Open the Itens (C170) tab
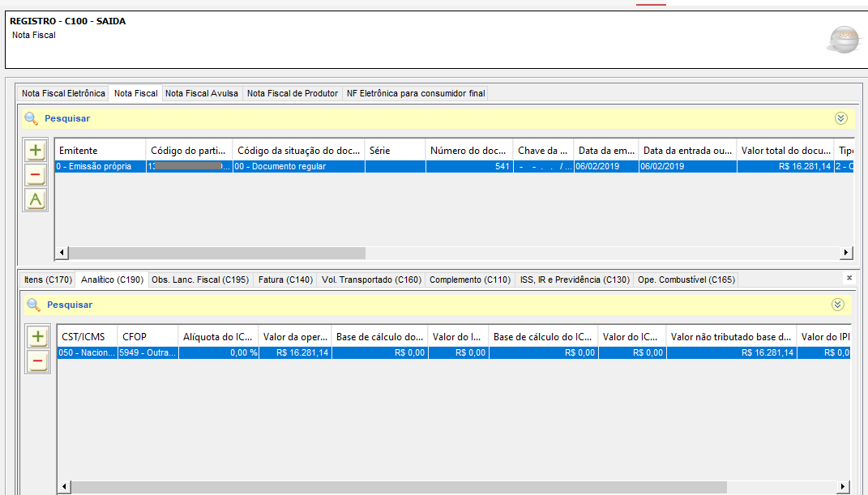 (48, 280)
